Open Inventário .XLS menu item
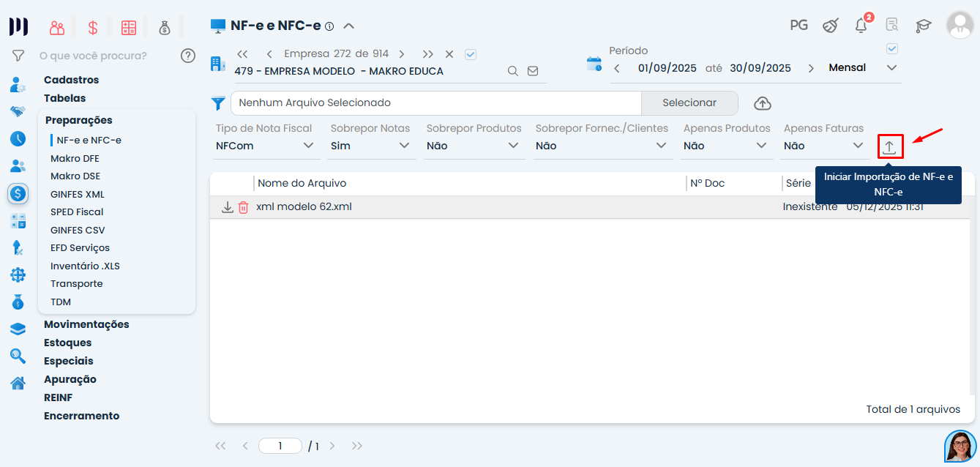 click(85, 266)
